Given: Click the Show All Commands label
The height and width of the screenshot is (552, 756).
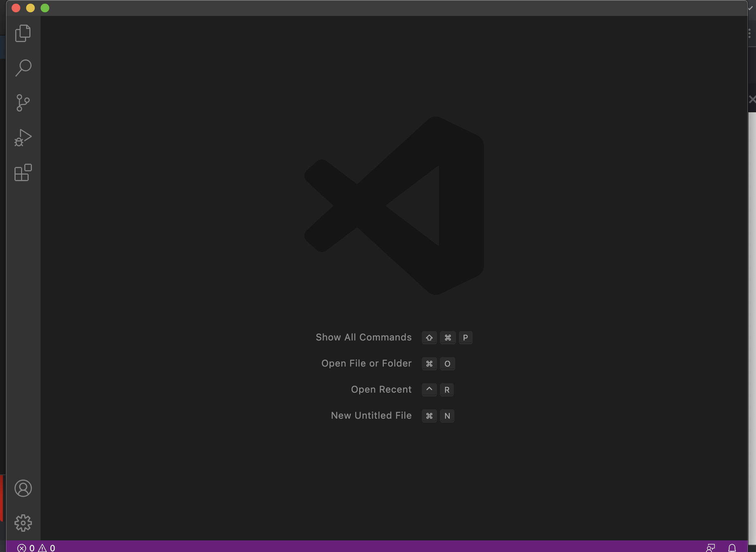Looking at the screenshot, I should 364,337.
